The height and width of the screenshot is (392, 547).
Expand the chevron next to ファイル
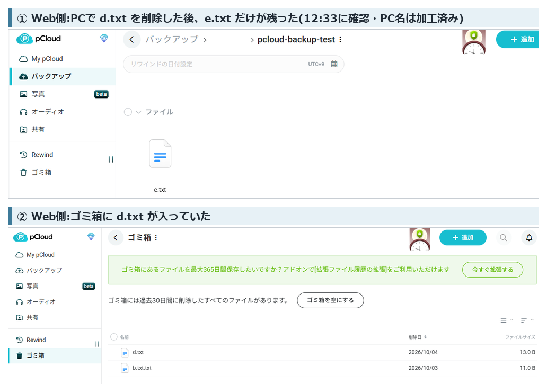tap(138, 112)
